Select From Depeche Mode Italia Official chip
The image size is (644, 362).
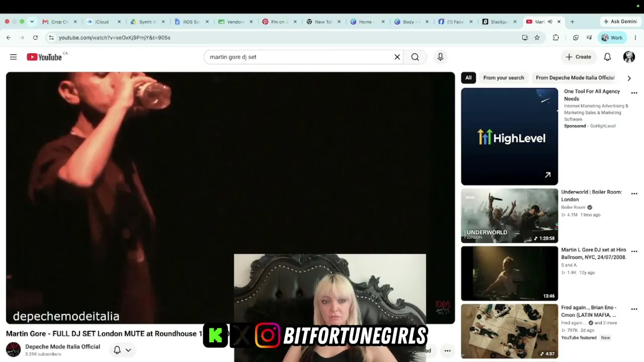(x=575, y=78)
